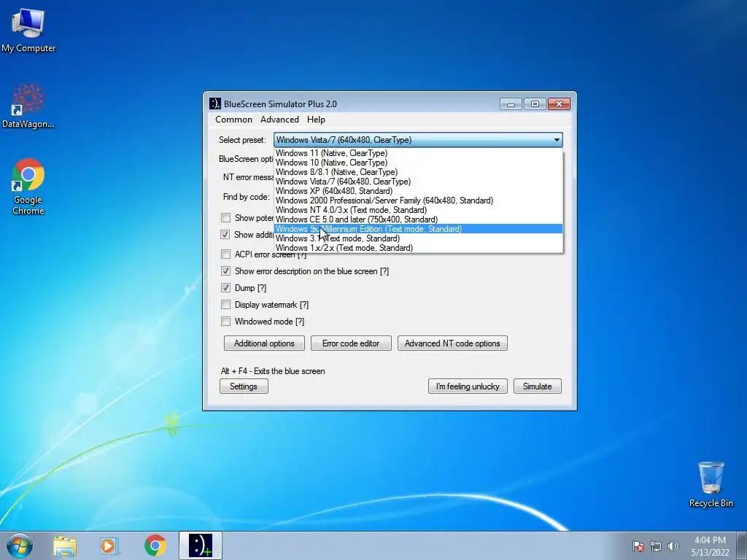The width and height of the screenshot is (747, 560).
Task: Enable ACPI error screen checkbox
Action: [226, 254]
